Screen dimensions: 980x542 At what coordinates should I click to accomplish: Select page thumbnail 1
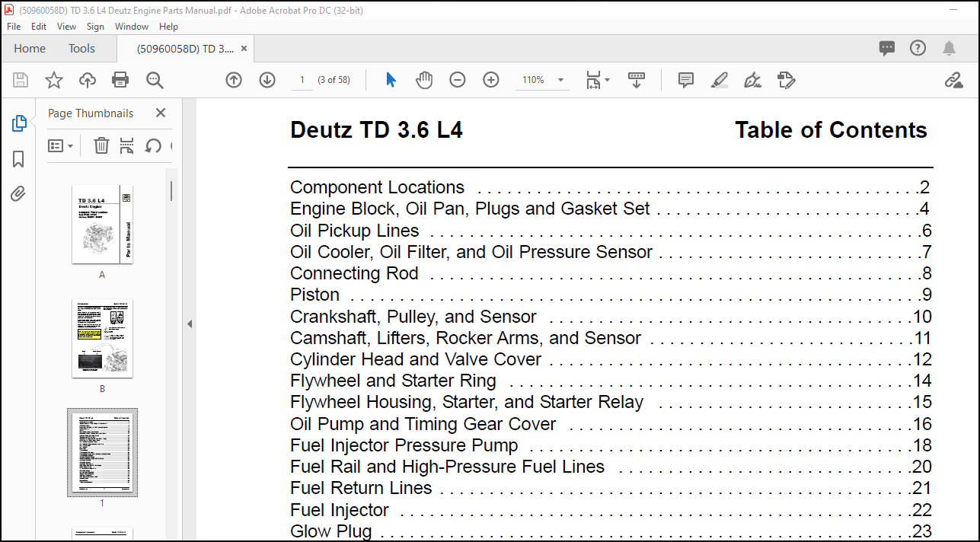pyautogui.click(x=102, y=452)
